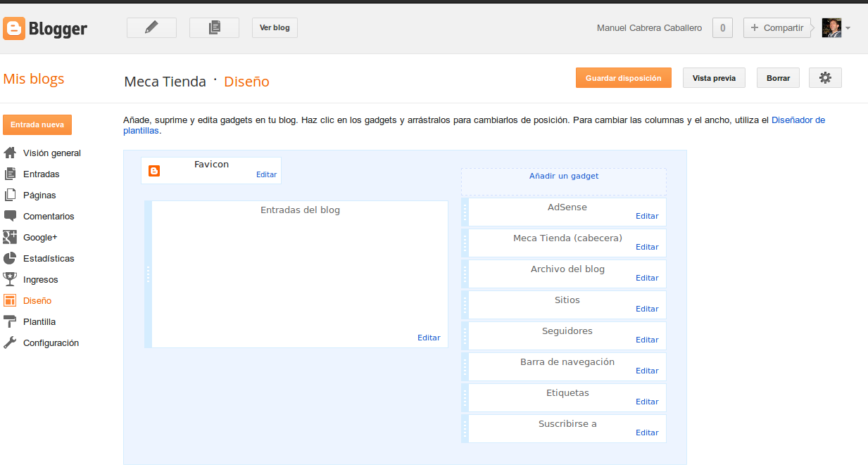Click the Google+ icon in the sidebar

coord(10,237)
